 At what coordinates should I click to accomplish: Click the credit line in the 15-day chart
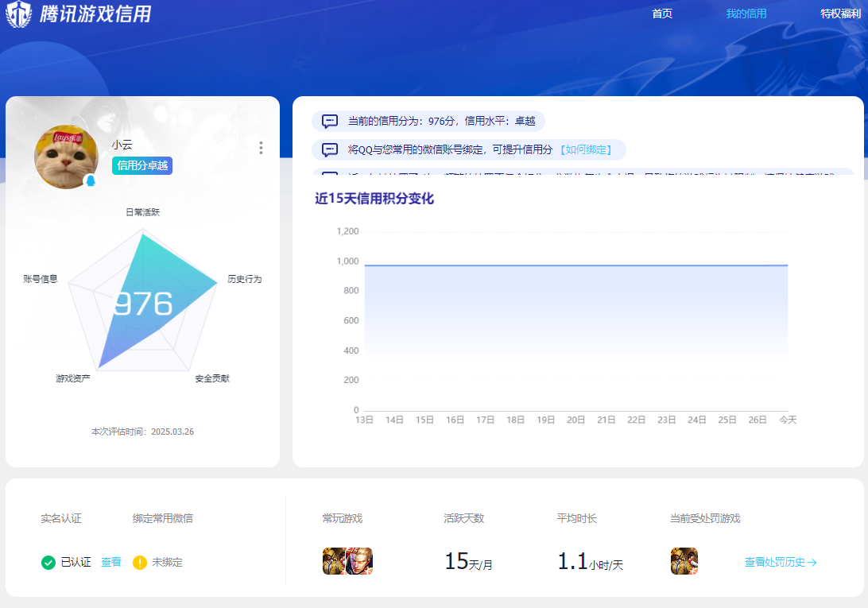(x=575, y=265)
